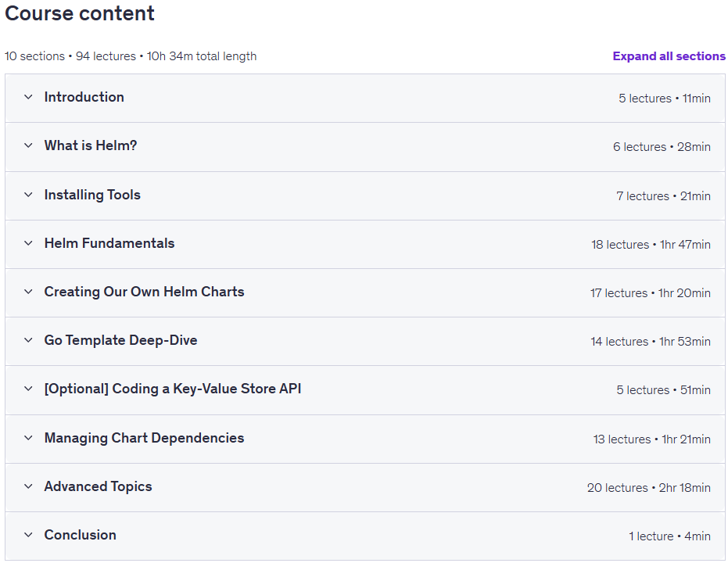The height and width of the screenshot is (563, 728).
Task: Open the Installing Tools section title
Action: point(92,195)
